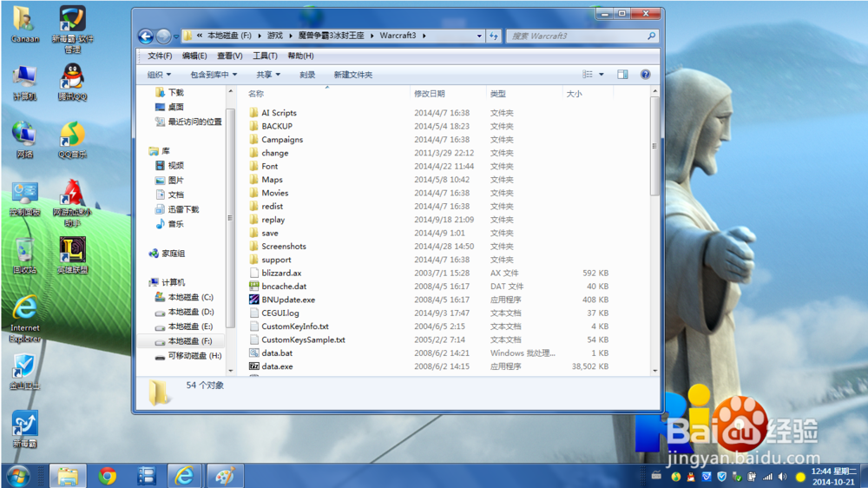The image size is (868, 488).
Task: Expand the arrow after 游戏 in the breadcrumb
Action: pyautogui.click(x=291, y=36)
